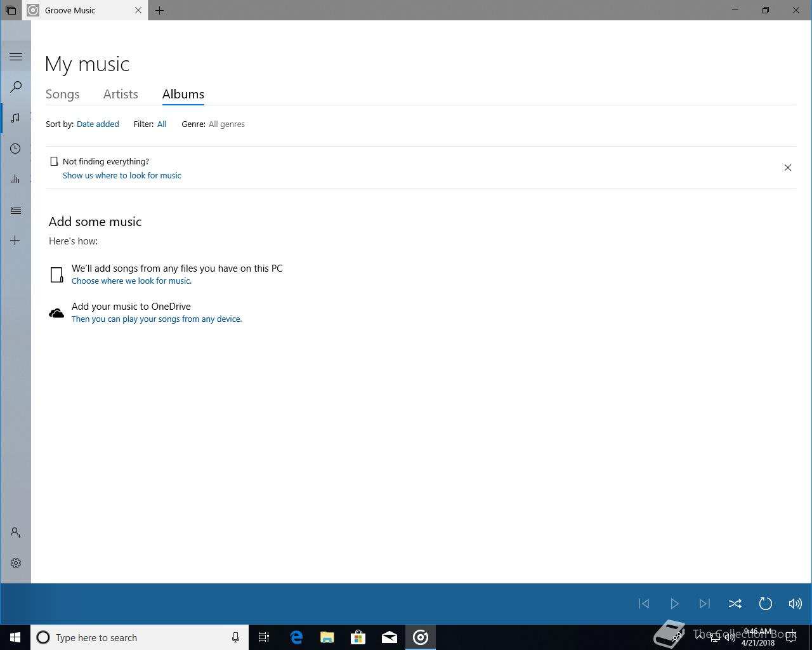This screenshot has height=650, width=812.
Task: Open Mail app from taskbar
Action: point(390,637)
